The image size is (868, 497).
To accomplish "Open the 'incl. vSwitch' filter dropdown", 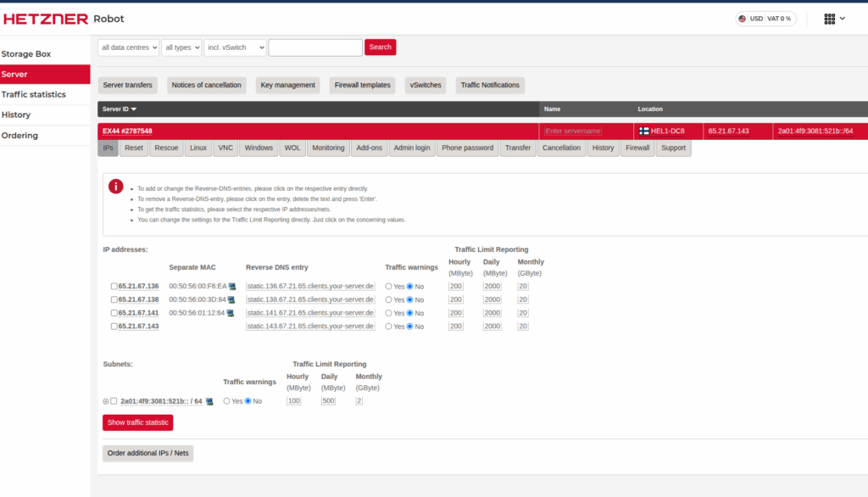I will pyautogui.click(x=235, y=47).
